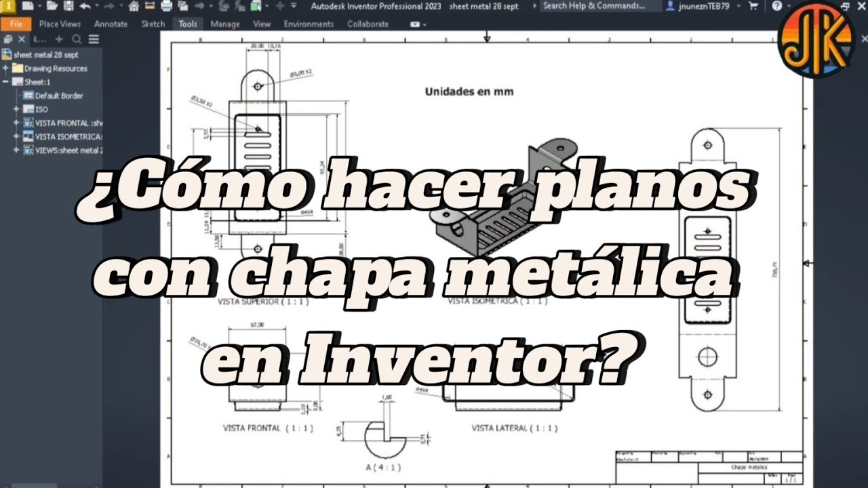
Task: Switch to the iLogic browser tab
Action: coord(39,39)
